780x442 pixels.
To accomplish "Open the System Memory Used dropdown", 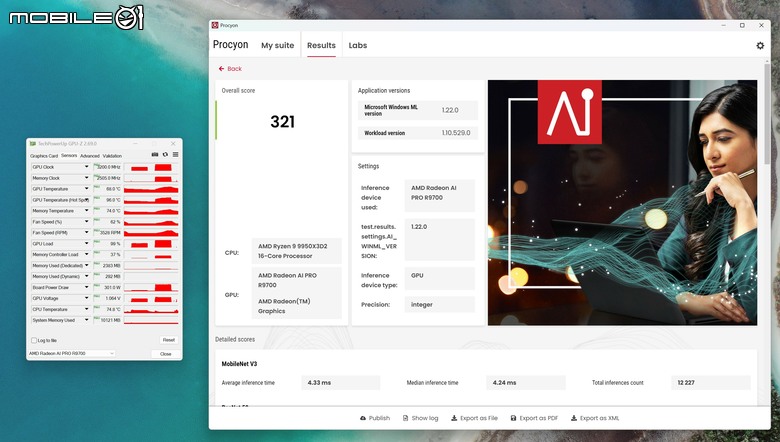I will tap(86, 320).
